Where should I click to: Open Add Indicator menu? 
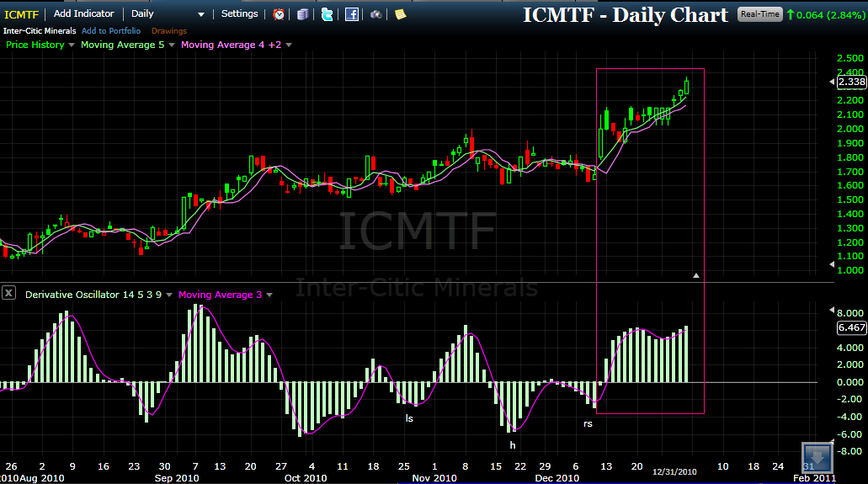83,13
